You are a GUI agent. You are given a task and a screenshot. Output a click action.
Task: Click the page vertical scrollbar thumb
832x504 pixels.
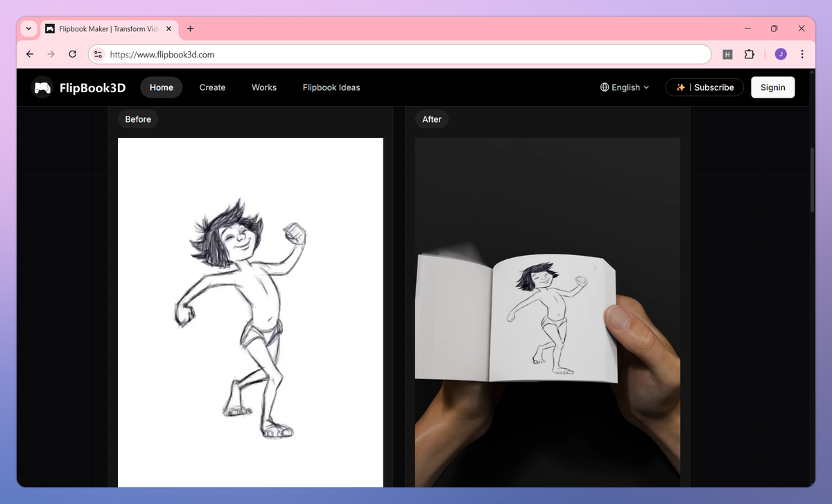(x=813, y=179)
